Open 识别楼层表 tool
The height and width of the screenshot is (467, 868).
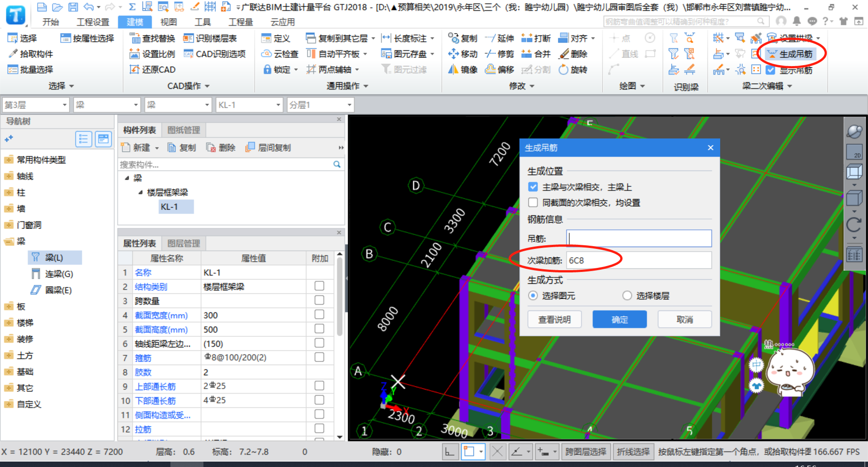pyautogui.click(x=210, y=38)
